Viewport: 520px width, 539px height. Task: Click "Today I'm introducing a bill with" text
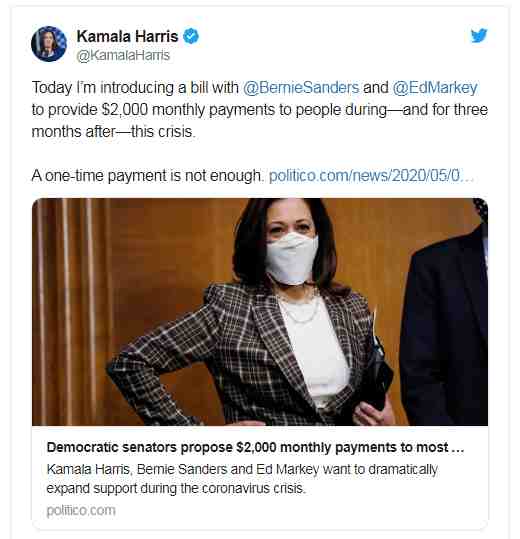tap(135, 87)
